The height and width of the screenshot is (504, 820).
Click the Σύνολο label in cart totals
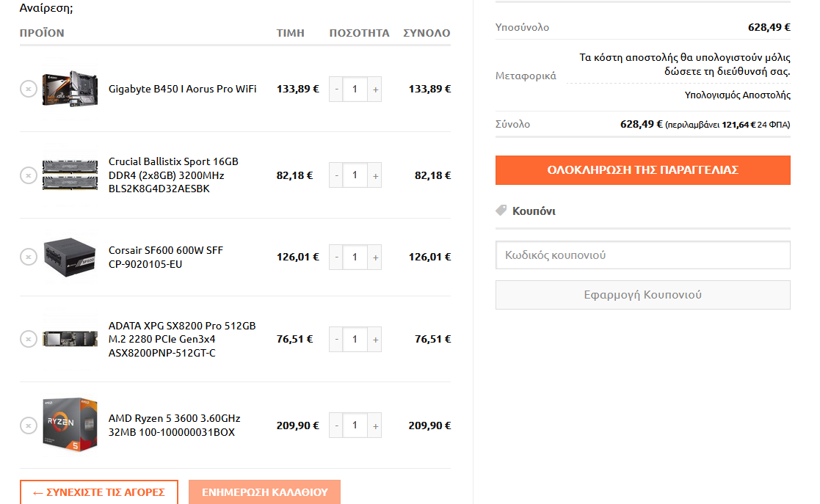(512, 125)
